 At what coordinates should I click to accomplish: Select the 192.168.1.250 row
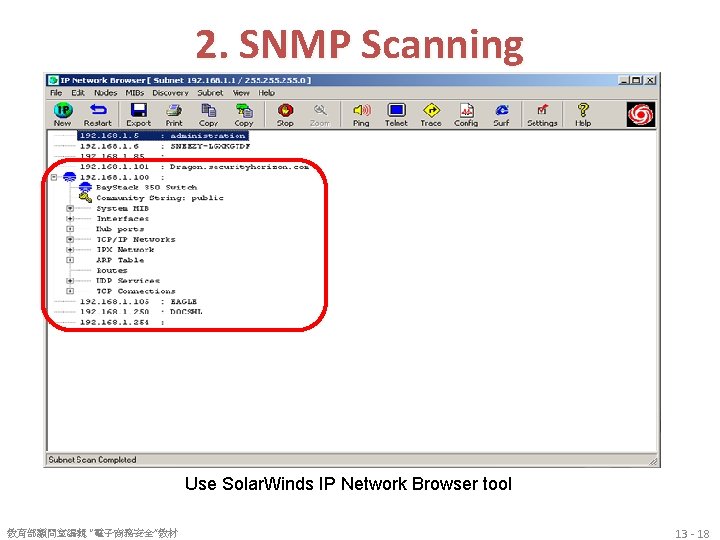point(141,312)
